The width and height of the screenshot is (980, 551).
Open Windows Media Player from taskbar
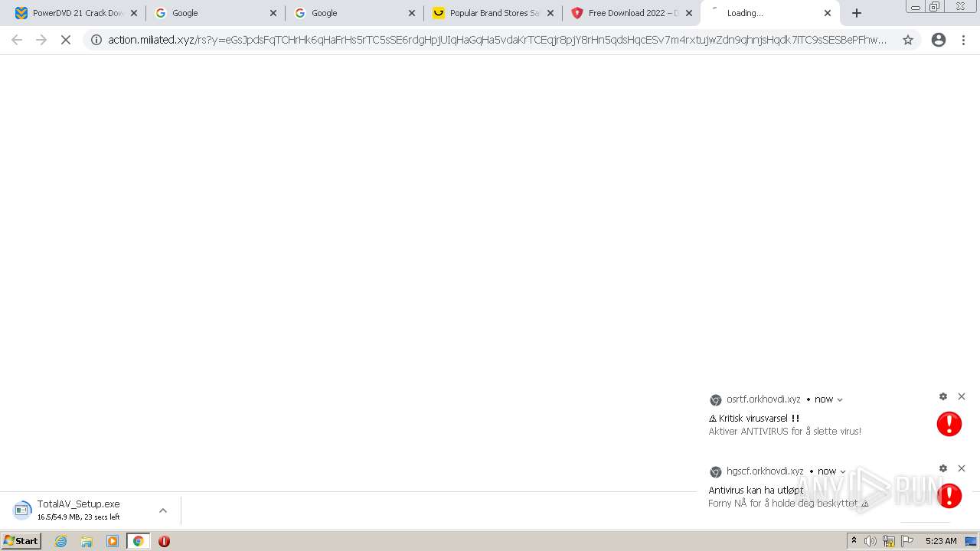[x=113, y=541]
